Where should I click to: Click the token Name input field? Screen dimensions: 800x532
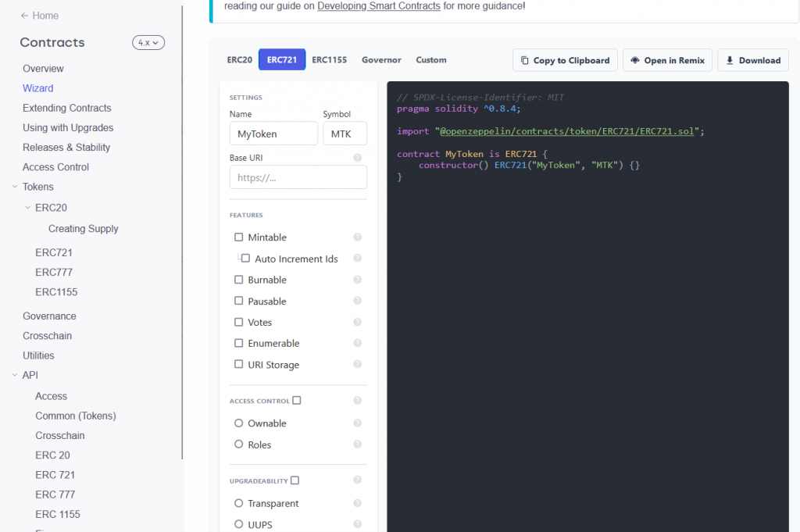click(x=273, y=134)
